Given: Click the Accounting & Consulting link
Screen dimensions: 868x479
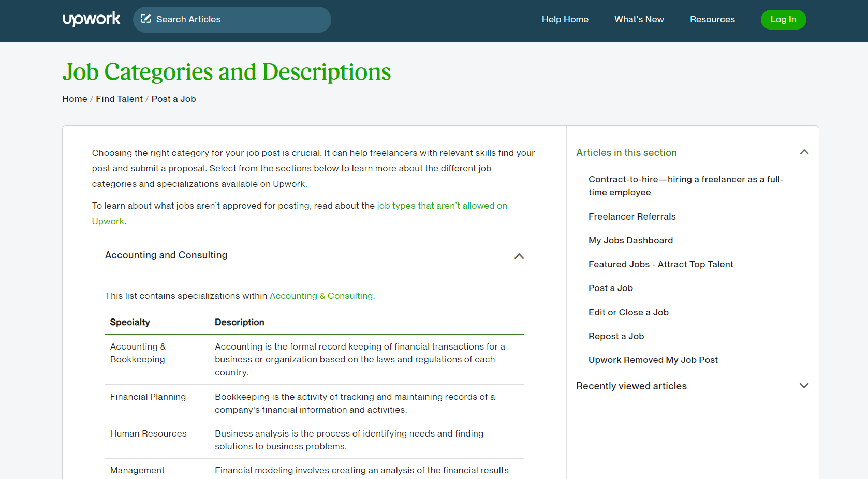Looking at the screenshot, I should click(x=321, y=296).
